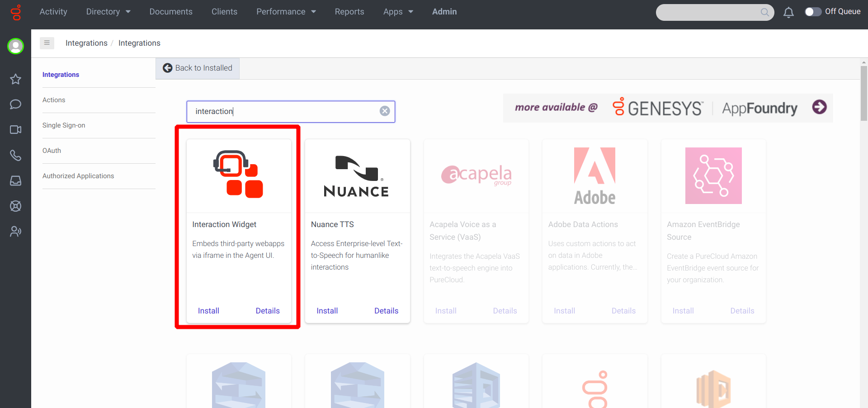Open the video camera icon in sidebar
The width and height of the screenshot is (868, 408).
(15, 130)
